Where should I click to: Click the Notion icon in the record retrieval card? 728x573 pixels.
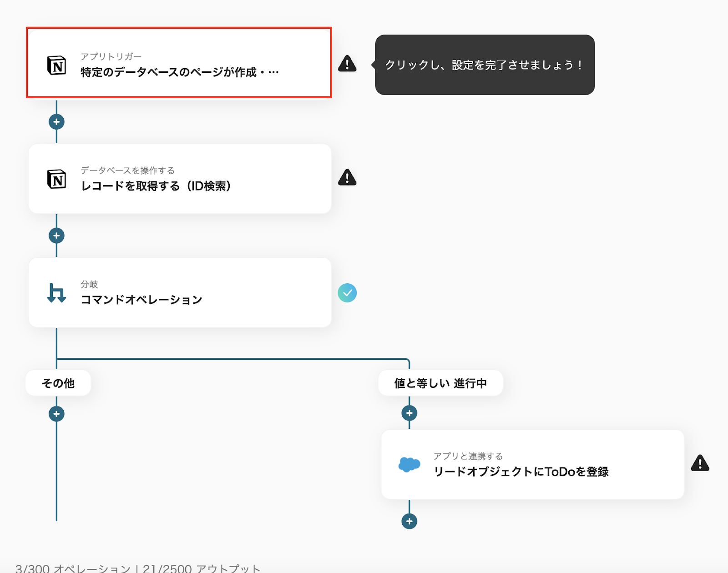click(x=56, y=179)
